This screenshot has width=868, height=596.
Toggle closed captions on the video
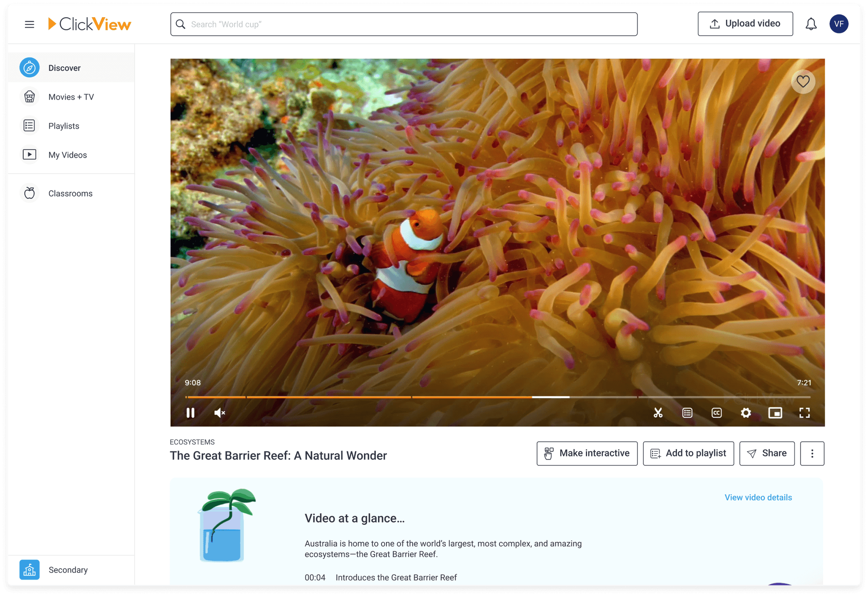click(717, 413)
